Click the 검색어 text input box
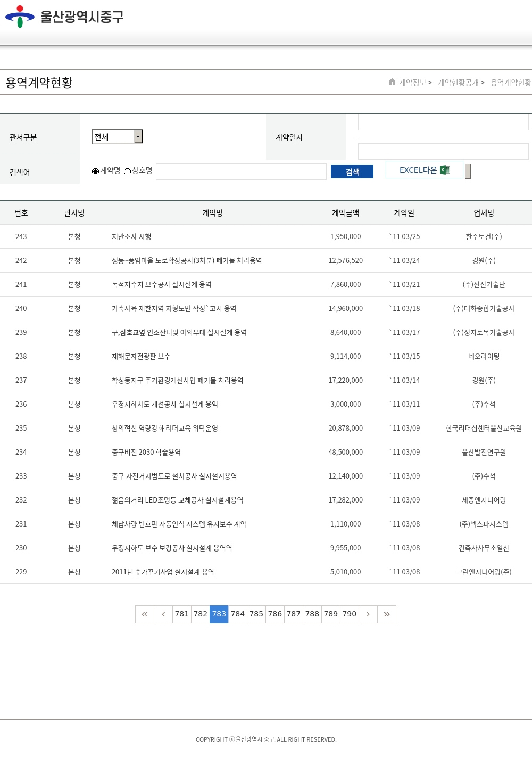The image size is (532, 773). click(x=241, y=171)
